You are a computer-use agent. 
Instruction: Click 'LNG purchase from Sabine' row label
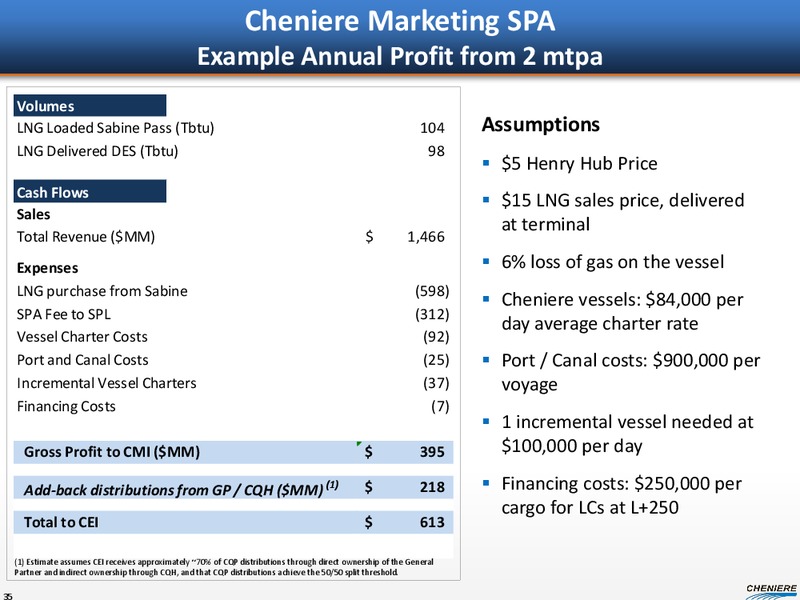coord(102,291)
